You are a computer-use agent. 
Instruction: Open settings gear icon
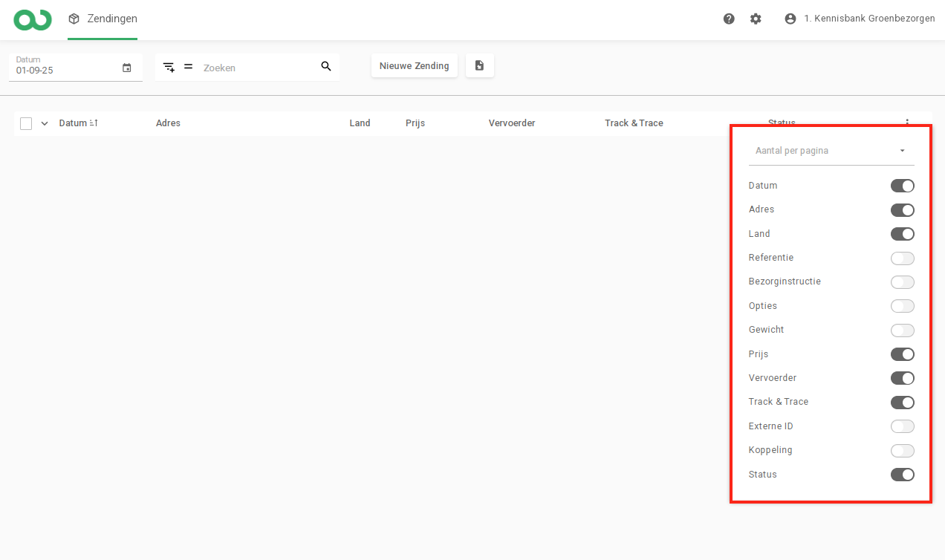pyautogui.click(x=756, y=19)
